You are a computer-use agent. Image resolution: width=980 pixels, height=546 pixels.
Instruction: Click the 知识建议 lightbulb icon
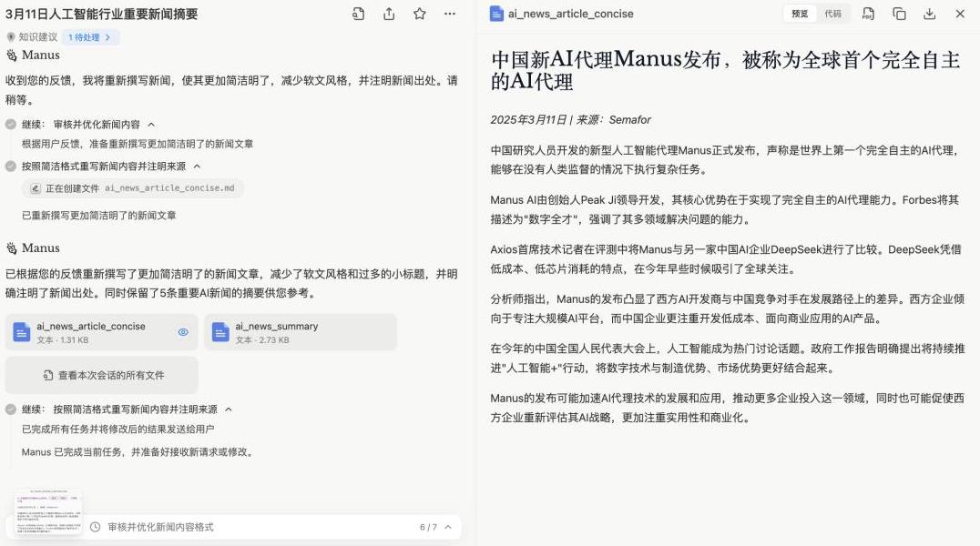tap(11, 37)
